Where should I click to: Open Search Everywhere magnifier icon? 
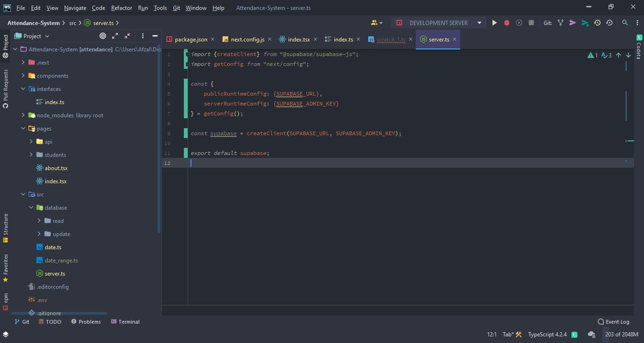coord(625,23)
